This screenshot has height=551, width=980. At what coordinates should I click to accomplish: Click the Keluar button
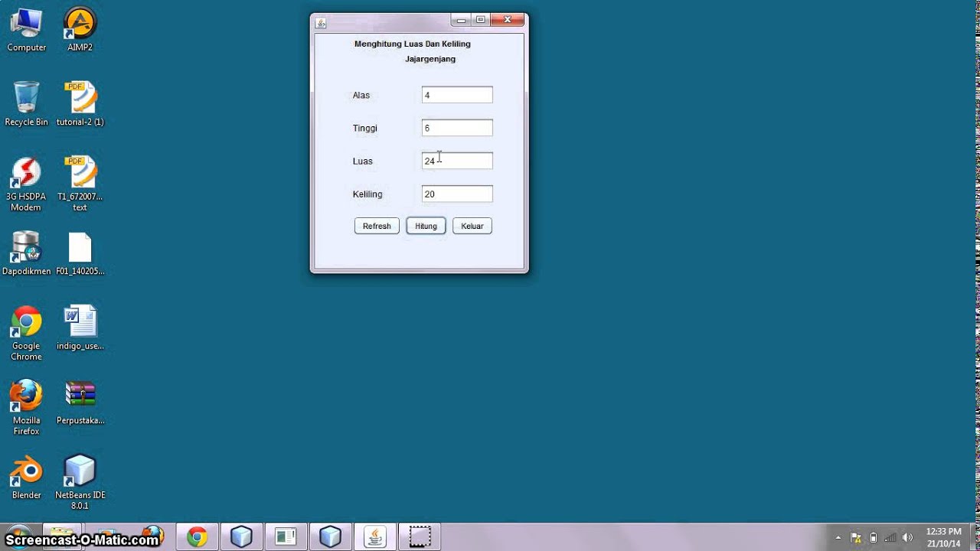472,226
